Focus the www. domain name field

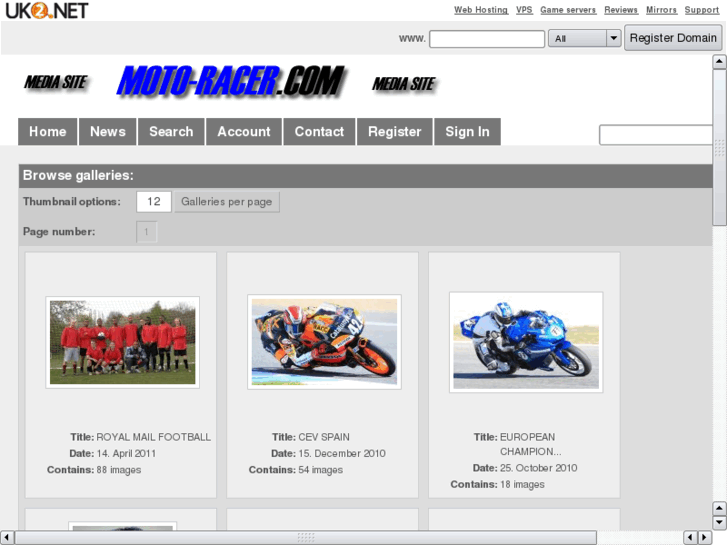coord(487,38)
